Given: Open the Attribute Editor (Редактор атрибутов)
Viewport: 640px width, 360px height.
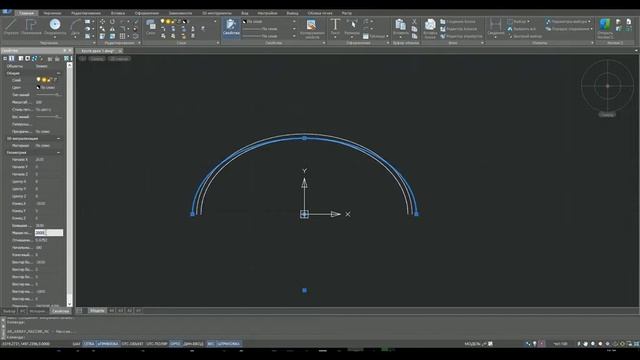Looking at the screenshot, I should point(461,36).
